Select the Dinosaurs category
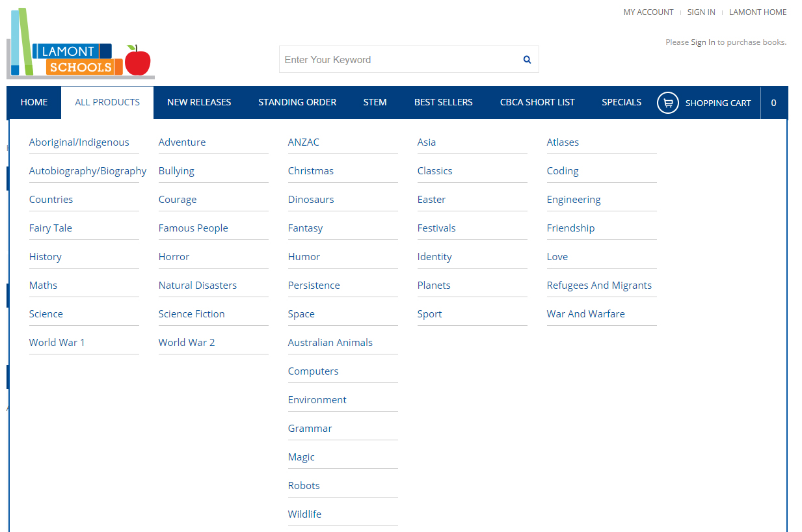 coord(310,199)
